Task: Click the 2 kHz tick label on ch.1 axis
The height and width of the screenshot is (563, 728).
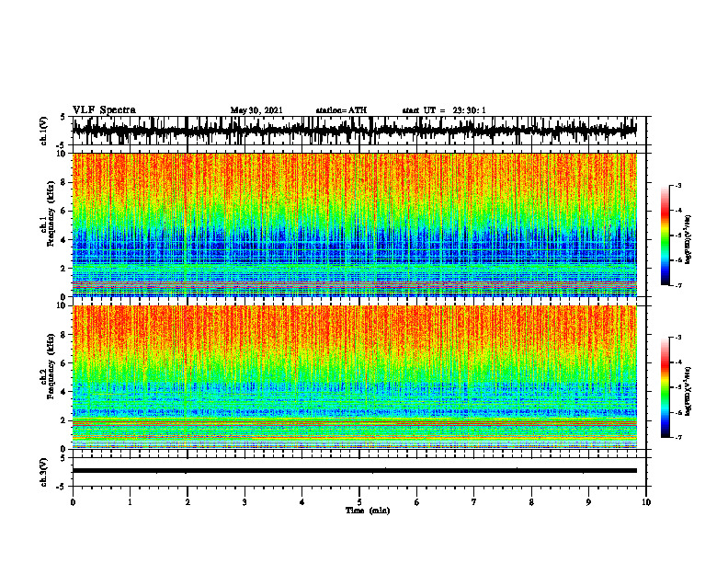Action: click(63, 268)
